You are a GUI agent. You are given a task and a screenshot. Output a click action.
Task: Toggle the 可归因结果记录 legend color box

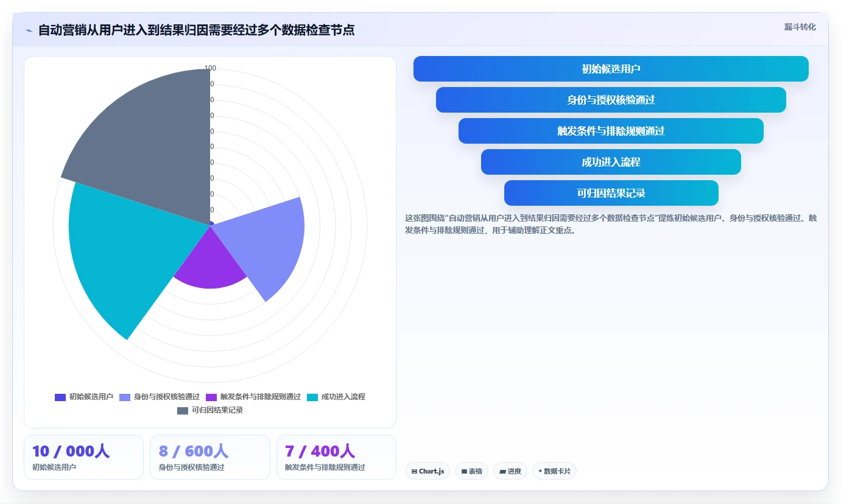point(183,411)
